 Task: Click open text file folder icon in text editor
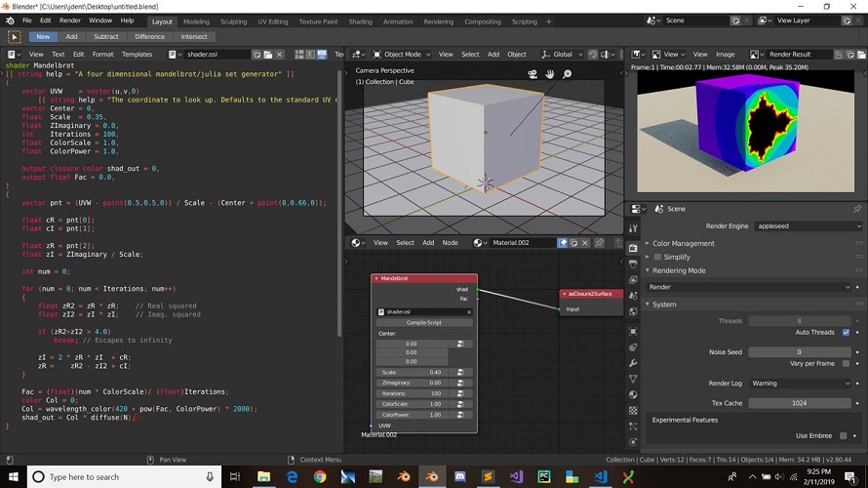(x=268, y=55)
